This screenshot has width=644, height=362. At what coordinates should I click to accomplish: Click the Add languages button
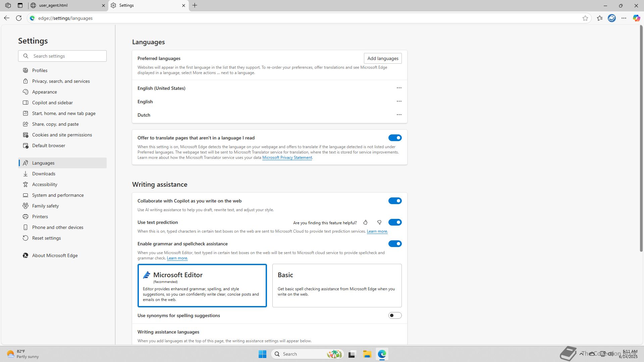[383, 58]
